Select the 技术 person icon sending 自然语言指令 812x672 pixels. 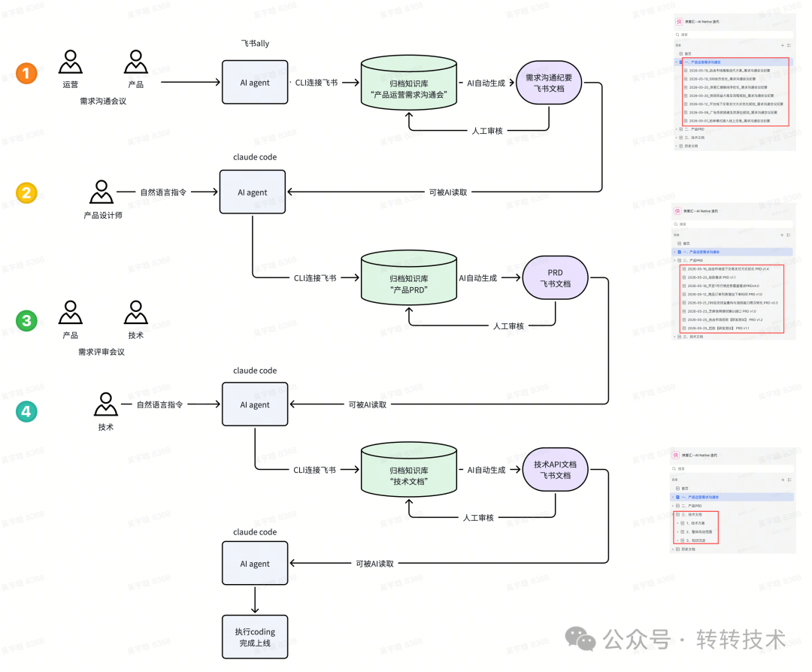pos(106,404)
